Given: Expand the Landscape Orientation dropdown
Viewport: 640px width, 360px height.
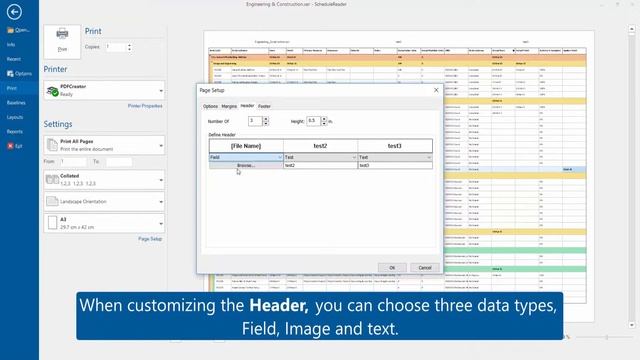Looking at the screenshot, I should click(161, 202).
